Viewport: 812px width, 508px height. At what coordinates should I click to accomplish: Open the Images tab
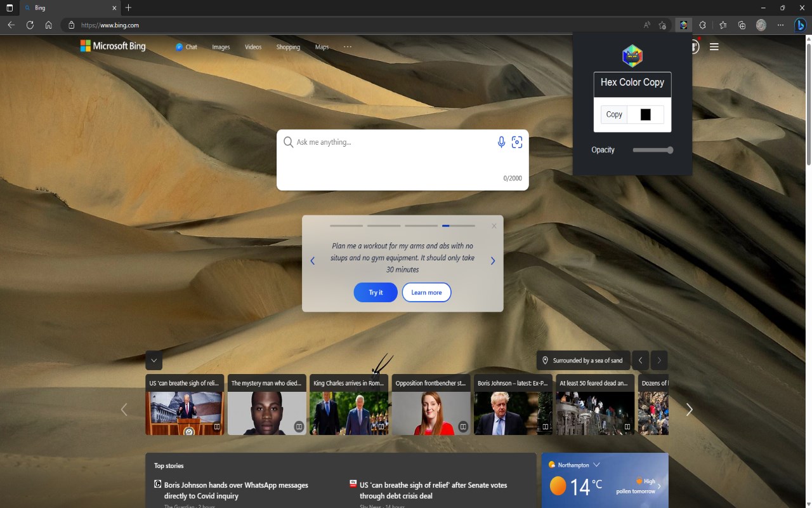pos(221,47)
